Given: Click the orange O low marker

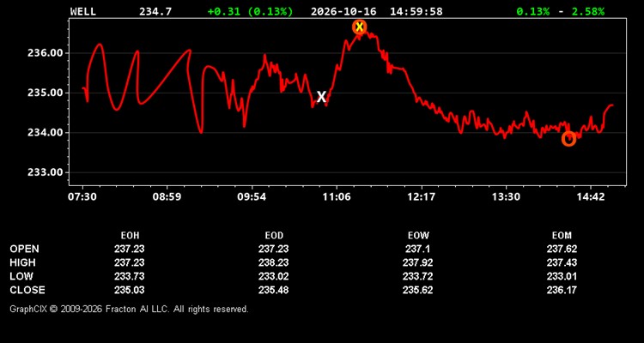Looking at the screenshot, I should tap(568, 139).
